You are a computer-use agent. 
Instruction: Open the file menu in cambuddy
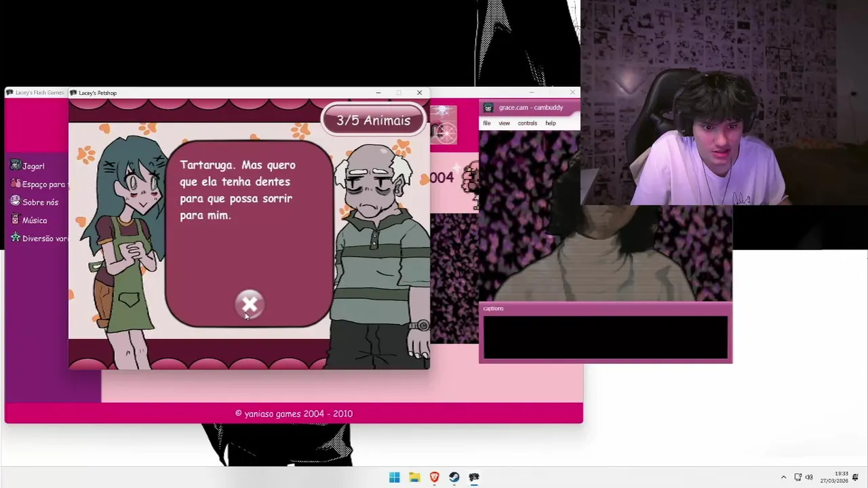coord(487,123)
